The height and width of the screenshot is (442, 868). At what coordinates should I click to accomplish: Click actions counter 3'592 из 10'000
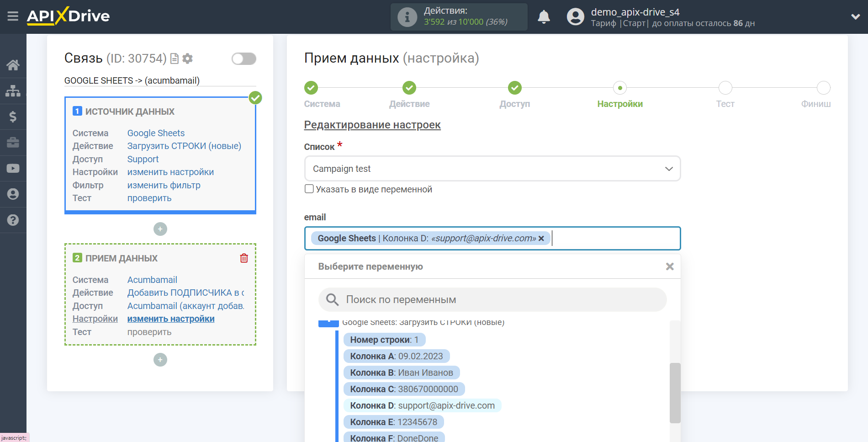(466, 22)
